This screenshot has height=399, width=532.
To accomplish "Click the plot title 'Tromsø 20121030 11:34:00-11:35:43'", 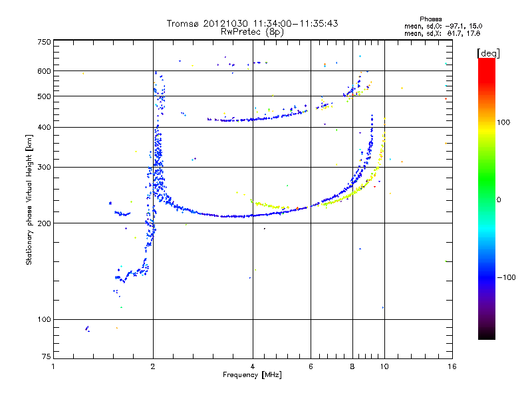I will (252, 23).
